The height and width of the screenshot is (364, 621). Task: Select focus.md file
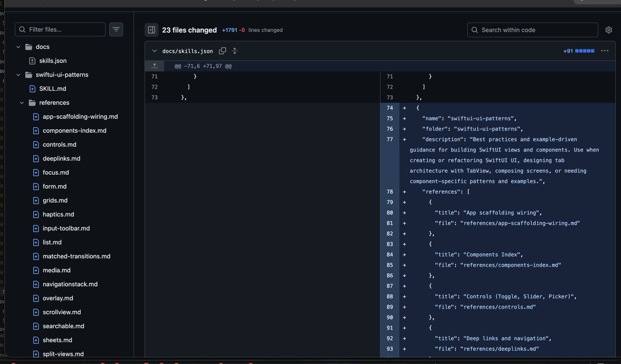(56, 172)
